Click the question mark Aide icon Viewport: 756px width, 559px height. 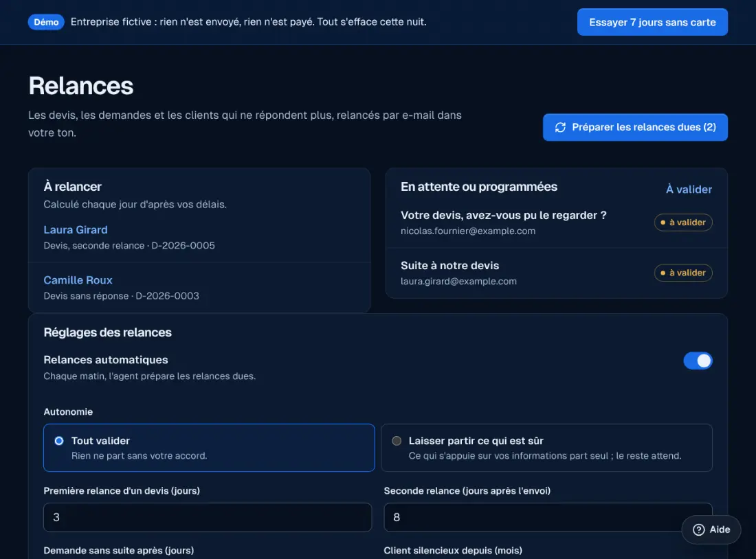pyautogui.click(x=699, y=529)
